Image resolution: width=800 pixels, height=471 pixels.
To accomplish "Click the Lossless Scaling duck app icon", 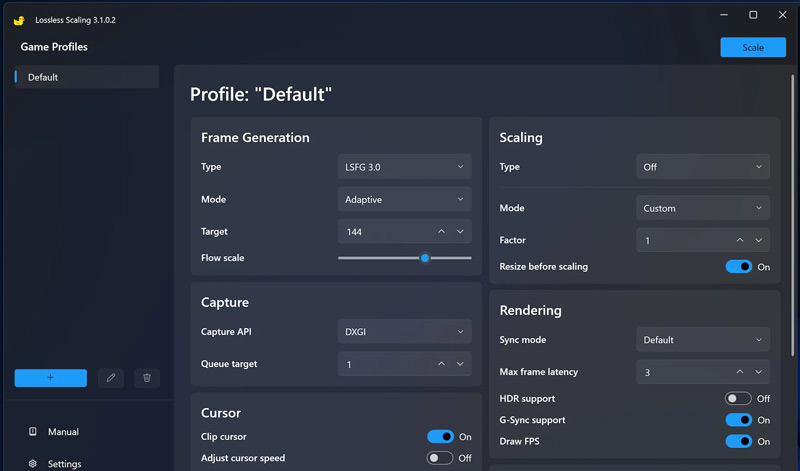I will 19,20.
